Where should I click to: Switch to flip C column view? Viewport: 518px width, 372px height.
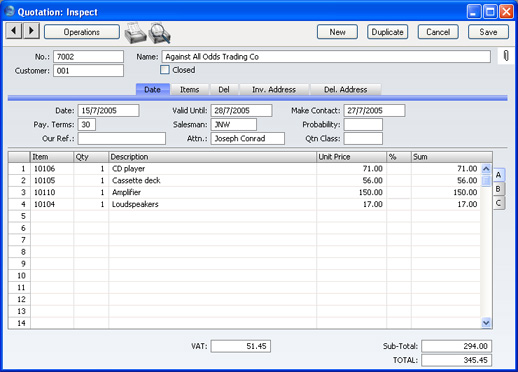(499, 203)
